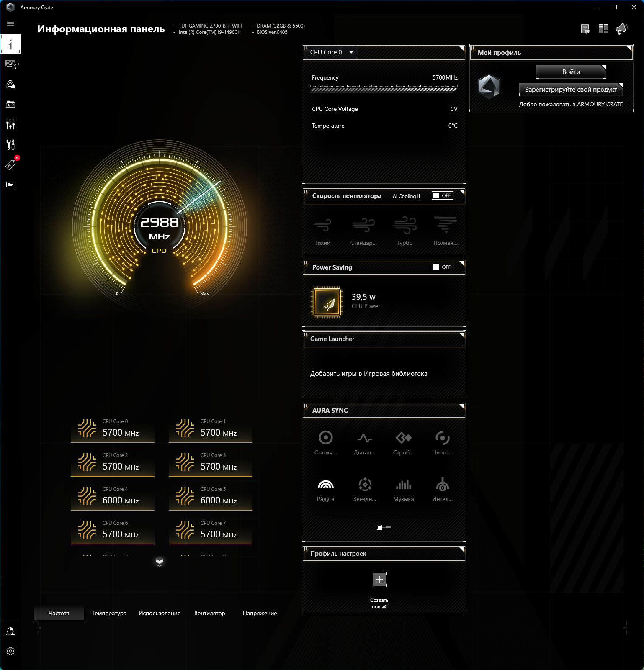Click the Armoury Crate profile avatar logo
The height and width of the screenshot is (670, 644).
click(489, 87)
